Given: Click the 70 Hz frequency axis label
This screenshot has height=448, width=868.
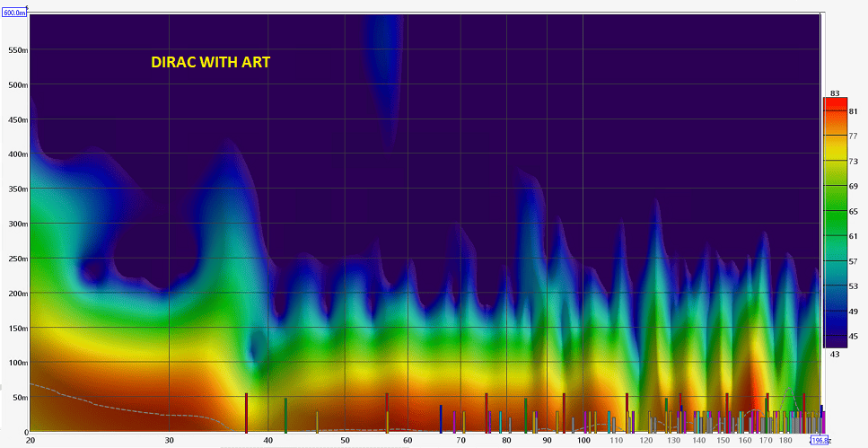Looking at the screenshot, I should [460, 440].
